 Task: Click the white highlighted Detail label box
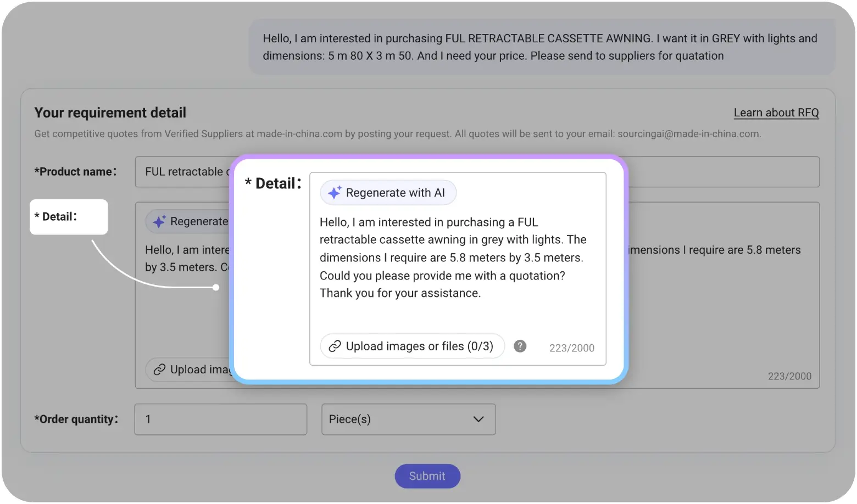click(x=69, y=217)
